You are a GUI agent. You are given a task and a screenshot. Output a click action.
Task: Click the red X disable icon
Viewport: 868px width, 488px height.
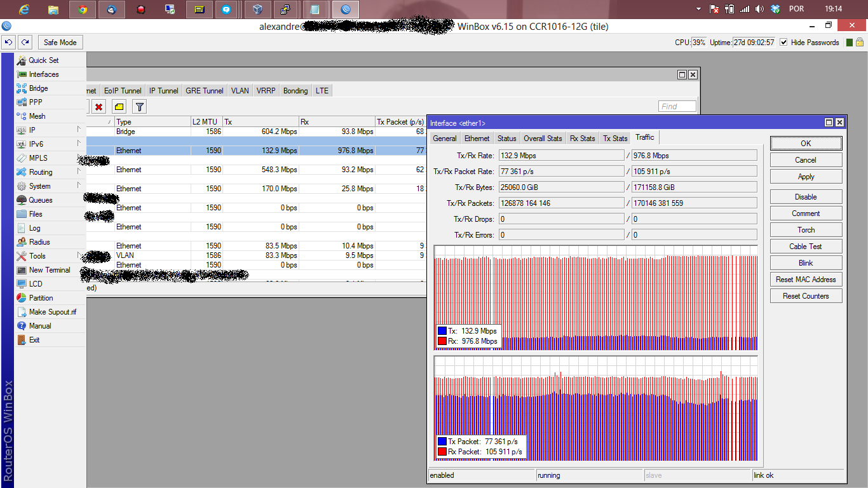click(98, 107)
